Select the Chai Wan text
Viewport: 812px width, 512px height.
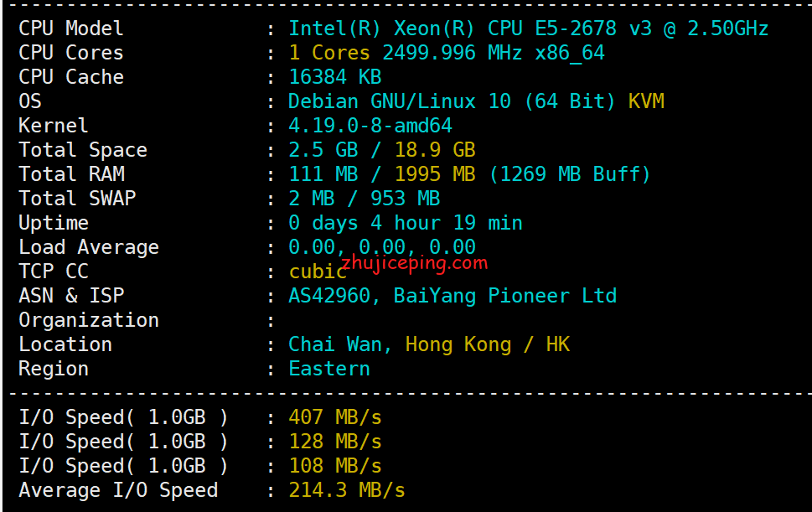tap(336, 344)
